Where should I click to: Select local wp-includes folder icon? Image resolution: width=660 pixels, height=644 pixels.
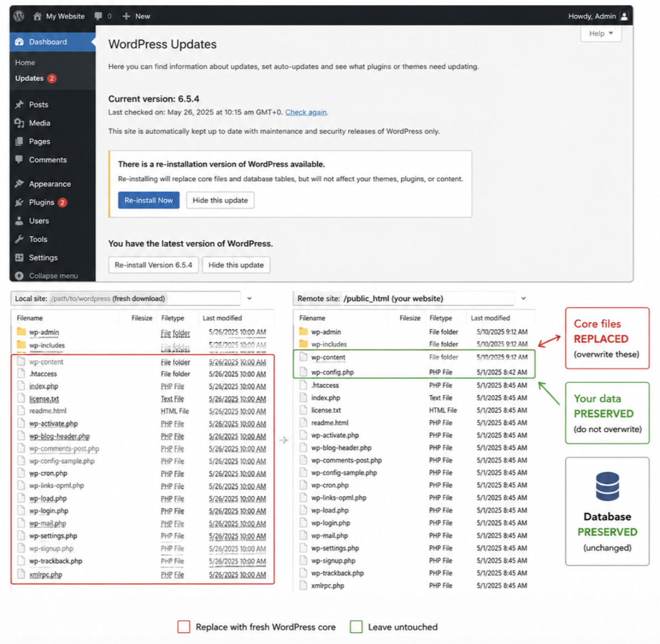(21, 345)
